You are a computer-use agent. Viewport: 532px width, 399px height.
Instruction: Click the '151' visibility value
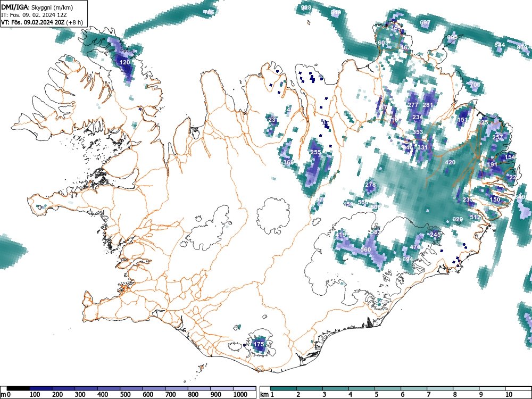coord(462,120)
